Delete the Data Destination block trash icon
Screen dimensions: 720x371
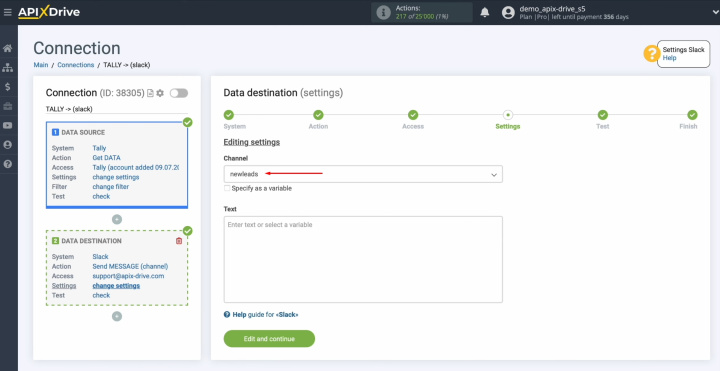[x=179, y=241]
